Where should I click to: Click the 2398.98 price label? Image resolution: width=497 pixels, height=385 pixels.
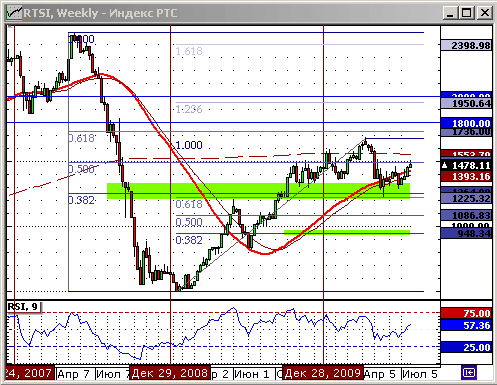(467, 45)
